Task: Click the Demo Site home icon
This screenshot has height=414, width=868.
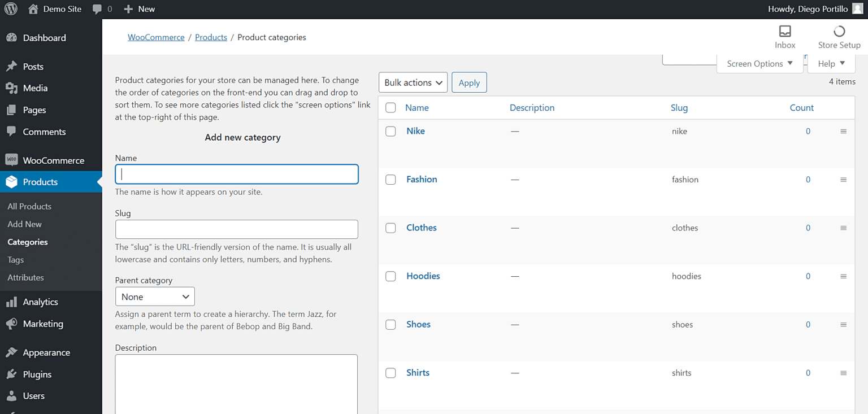Action: pyautogui.click(x=33, y=9)
